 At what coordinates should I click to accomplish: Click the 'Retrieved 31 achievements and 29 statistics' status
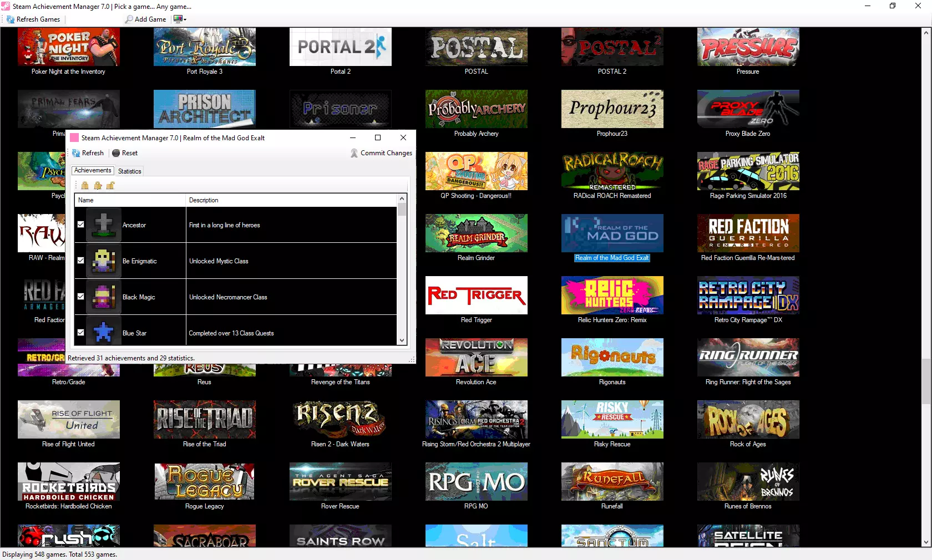tap(131, 358)
